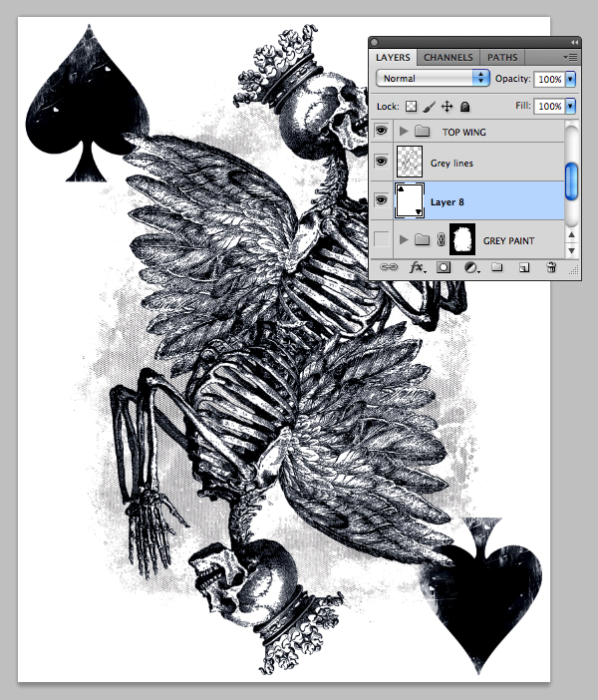Select the GREY PAINT folder icon
Screen dimensions: 598x700
422,239
